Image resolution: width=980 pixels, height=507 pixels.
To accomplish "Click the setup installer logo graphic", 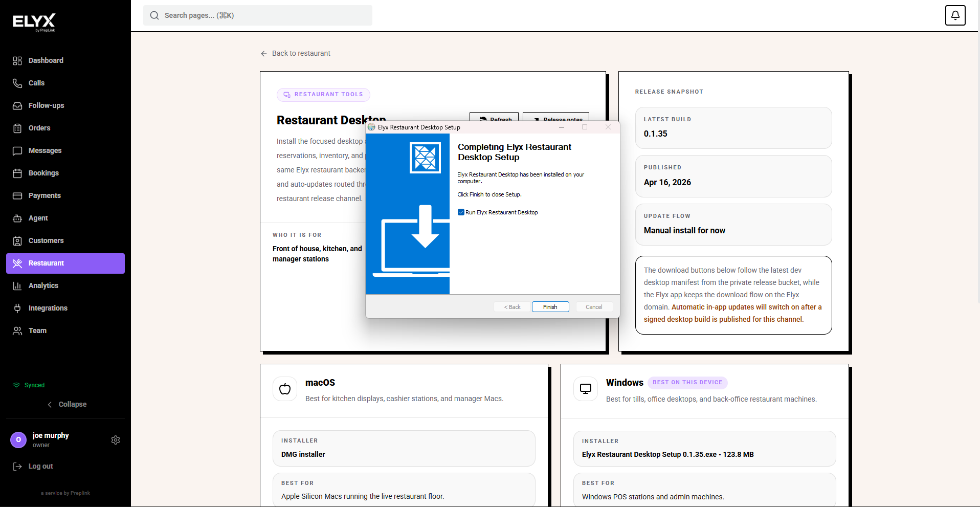I will coord(425,158).
